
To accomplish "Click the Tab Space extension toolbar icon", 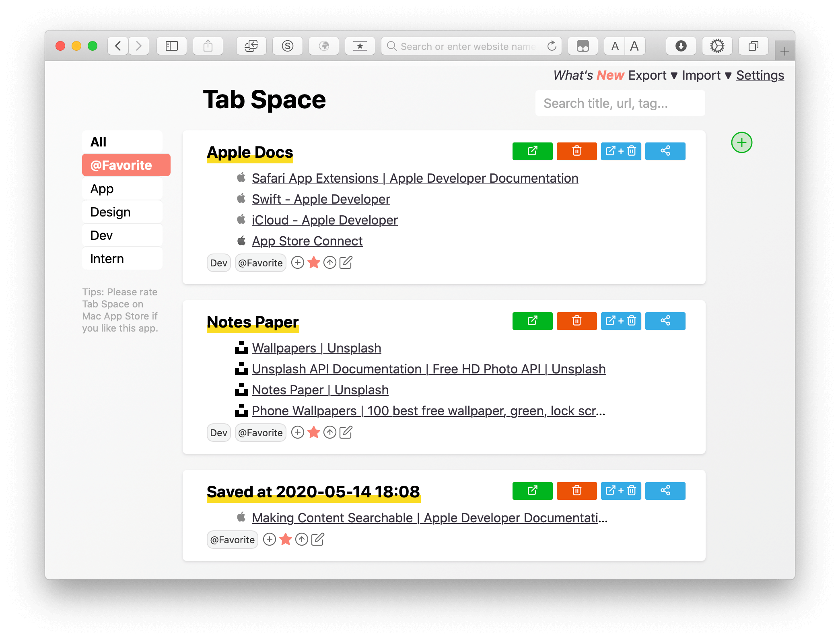I will click(x=251, y=46).
